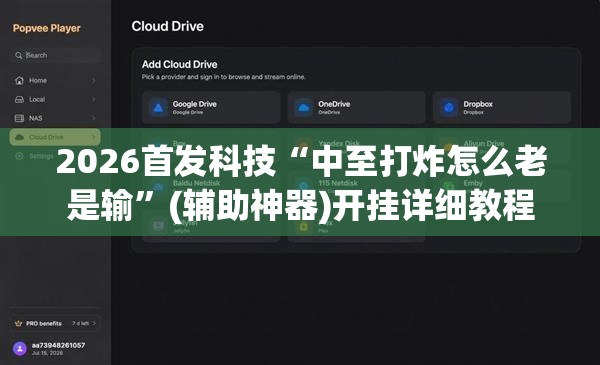Image resolution: width=600 pixels, height=365 pixels.
Task: Select the OneDrive provider card
Action: pyautogui.click(x=356, y=108)
